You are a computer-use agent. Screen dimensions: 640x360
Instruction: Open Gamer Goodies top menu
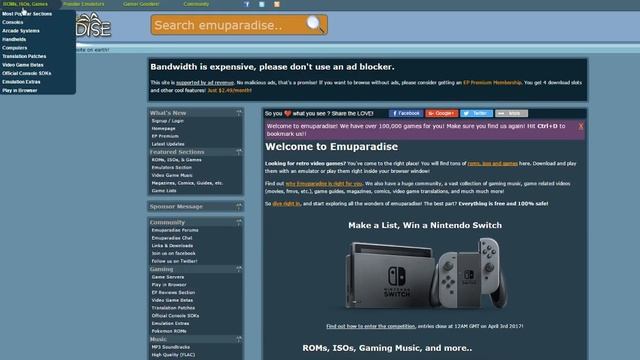pyautogui.click(x=141, y=4)
